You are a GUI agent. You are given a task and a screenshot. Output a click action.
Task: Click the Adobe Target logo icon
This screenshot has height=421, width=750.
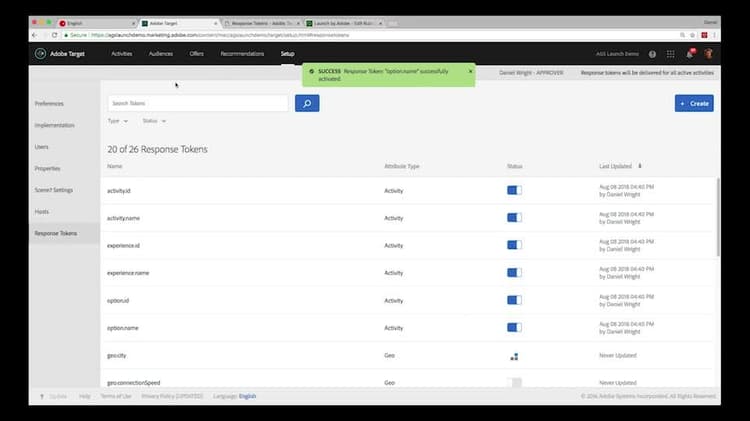coord(40,54)
